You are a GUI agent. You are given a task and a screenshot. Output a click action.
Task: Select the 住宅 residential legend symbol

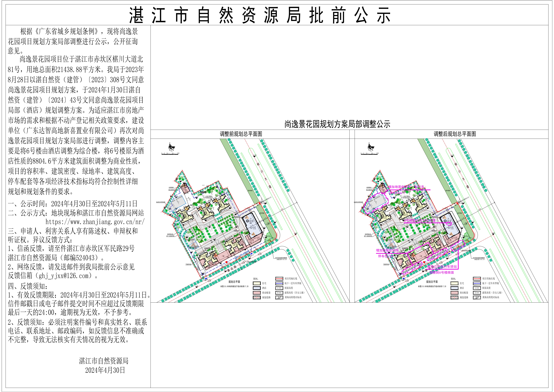tap(257, 283)
